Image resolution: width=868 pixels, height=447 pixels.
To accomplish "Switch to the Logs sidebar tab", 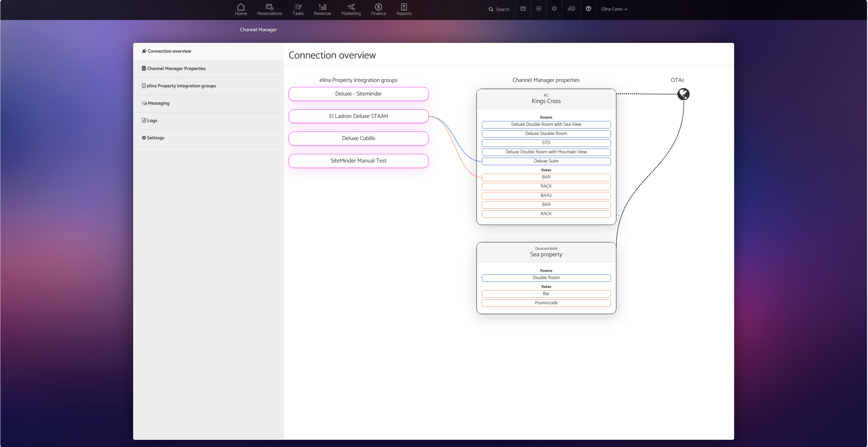I will click(152, 121).
